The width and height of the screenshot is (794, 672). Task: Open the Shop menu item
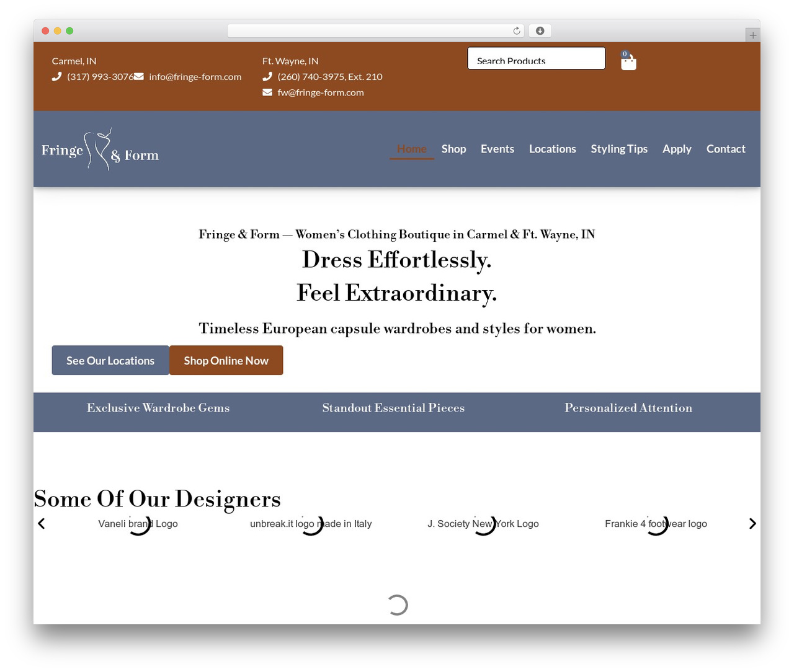tap(454, 149)
